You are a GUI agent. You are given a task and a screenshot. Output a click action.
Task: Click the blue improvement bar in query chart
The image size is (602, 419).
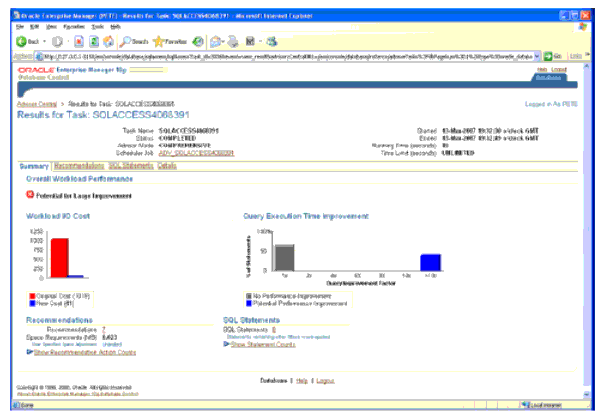430,263
